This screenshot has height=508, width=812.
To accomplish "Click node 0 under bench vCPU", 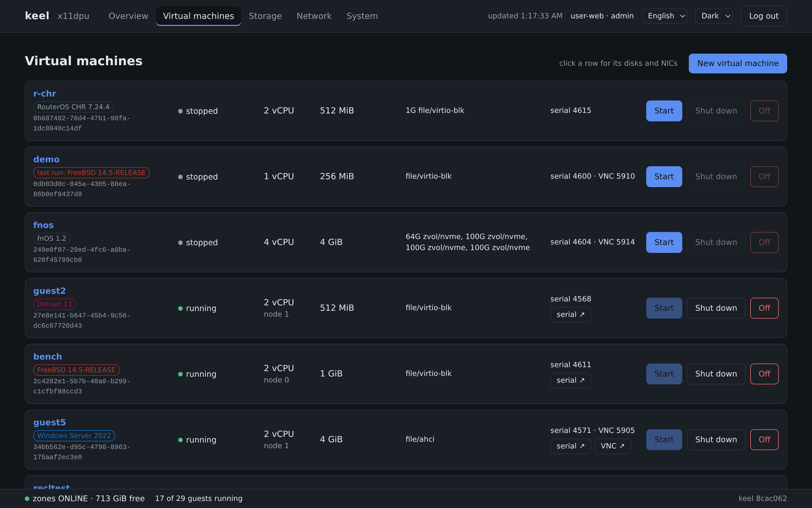I will (276, 380).
